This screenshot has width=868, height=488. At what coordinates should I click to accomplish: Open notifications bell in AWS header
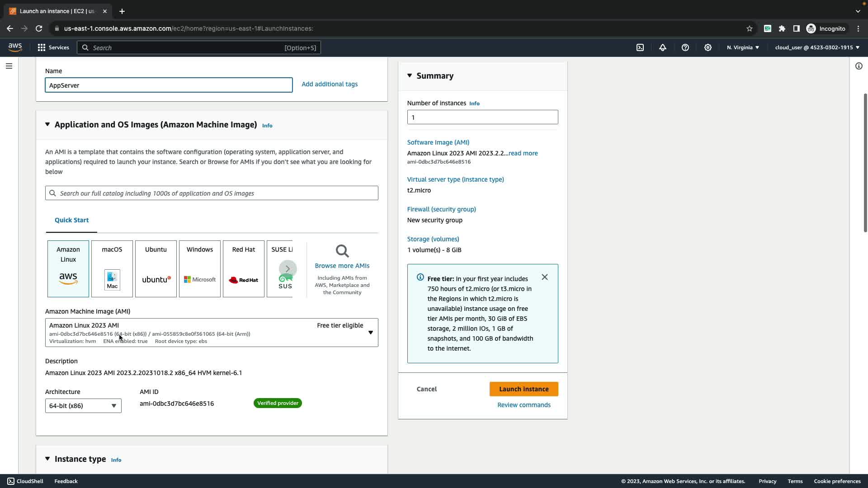663,47
